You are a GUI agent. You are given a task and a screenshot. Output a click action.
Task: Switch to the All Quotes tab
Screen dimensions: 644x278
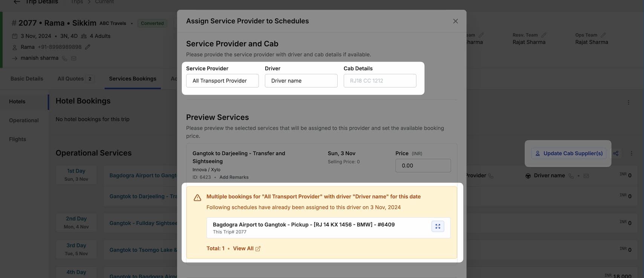coord(70,78)
